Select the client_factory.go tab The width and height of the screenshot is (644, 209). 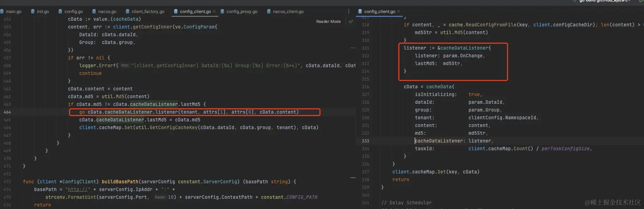tap(145, 12)
